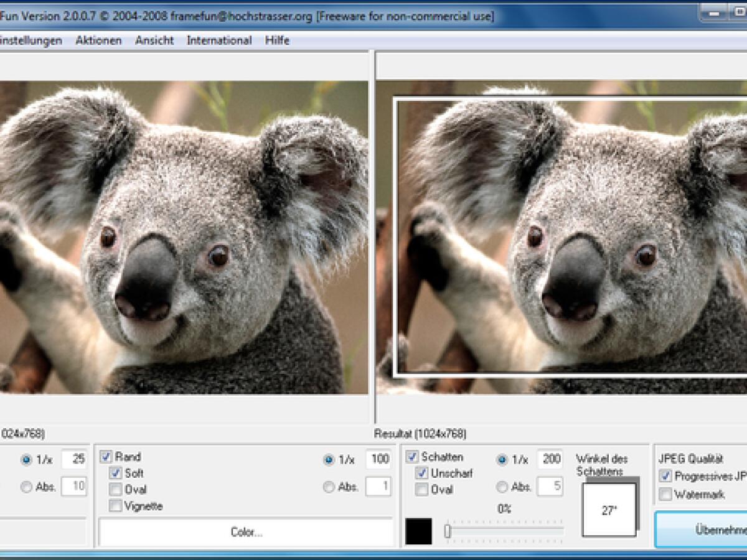
Task: Enable Oval checkbox below Unscharf
Action: click(x=421, y=490)
